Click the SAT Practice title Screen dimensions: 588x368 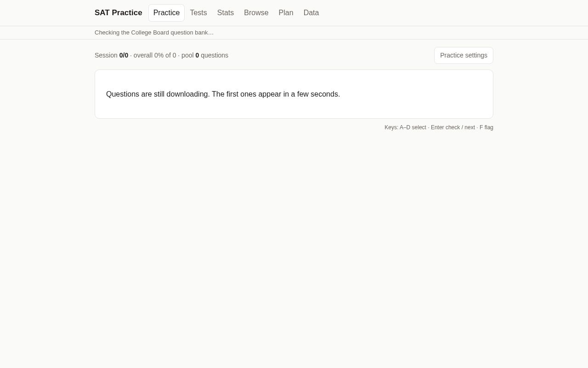click(x=119, y=13)
